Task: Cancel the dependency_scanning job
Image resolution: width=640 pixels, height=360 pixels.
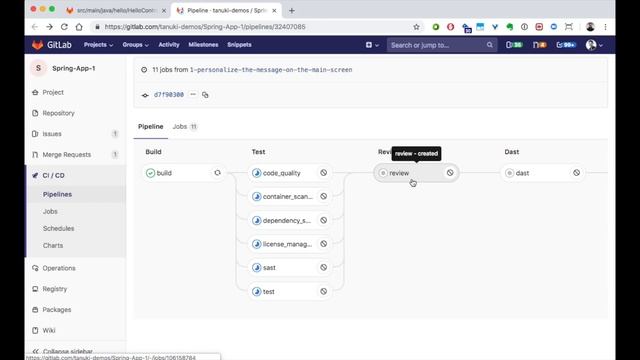Action: [x=324, y=220]
